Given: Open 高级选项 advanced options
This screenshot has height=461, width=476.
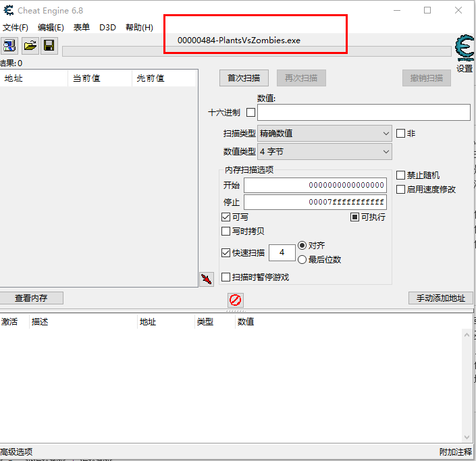Looking at the screenshot, I should [x=16, y=452].
